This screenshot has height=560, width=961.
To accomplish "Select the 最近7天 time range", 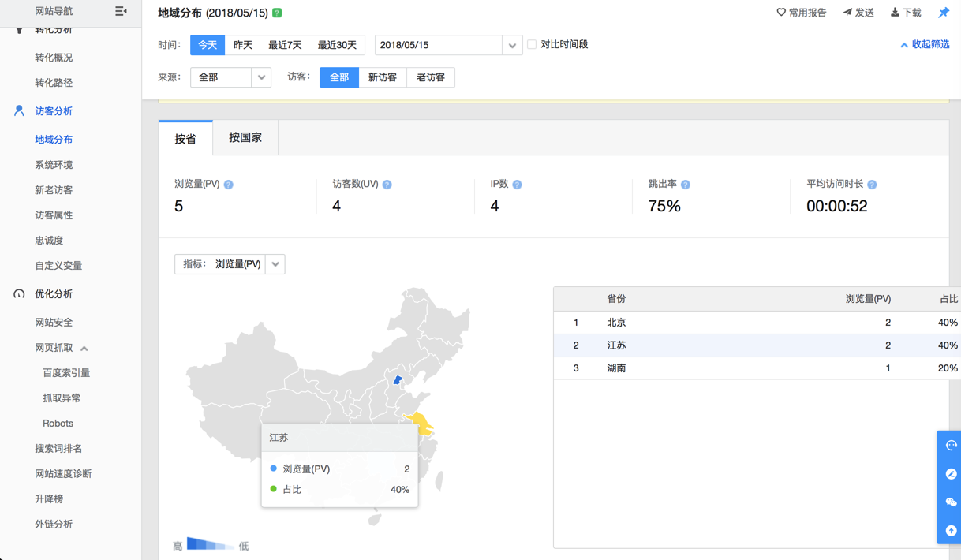I will click(x=285, y=45).
